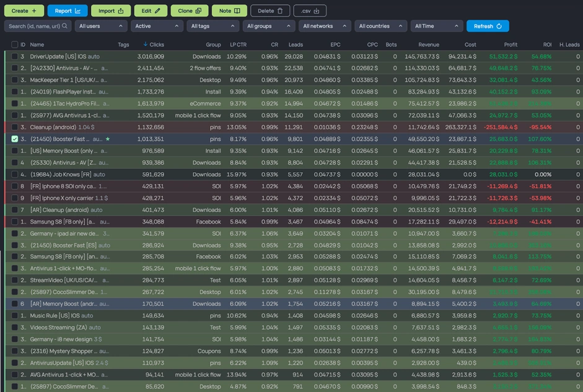Screen dimensions: 583x392
Task: Uncheck the Booster Fast (21450) pins row checkbox
Action: [x=15, y=139]
